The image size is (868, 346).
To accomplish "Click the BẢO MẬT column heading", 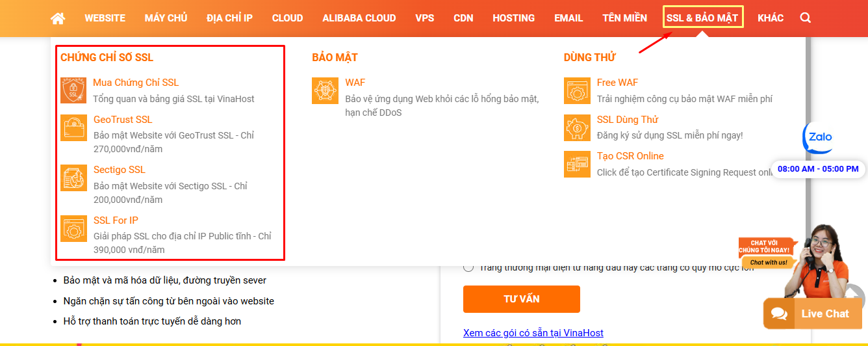I will coord(335,57).
